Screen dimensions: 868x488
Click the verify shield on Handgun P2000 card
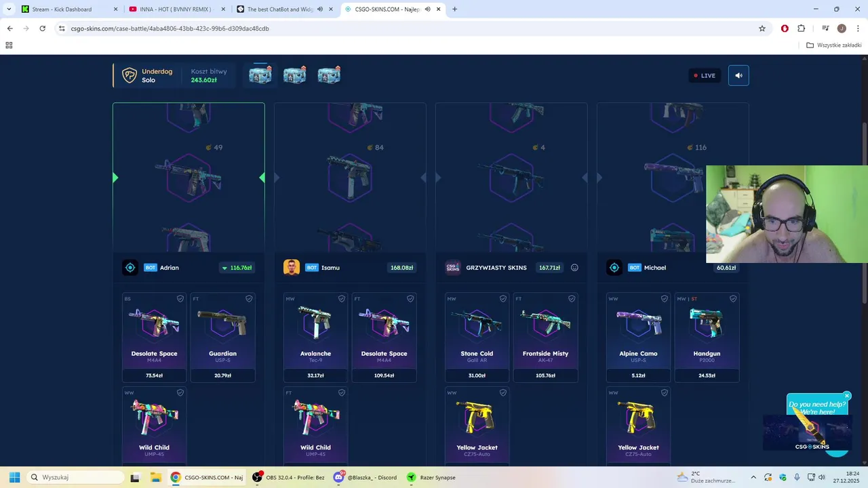point(733,298)
